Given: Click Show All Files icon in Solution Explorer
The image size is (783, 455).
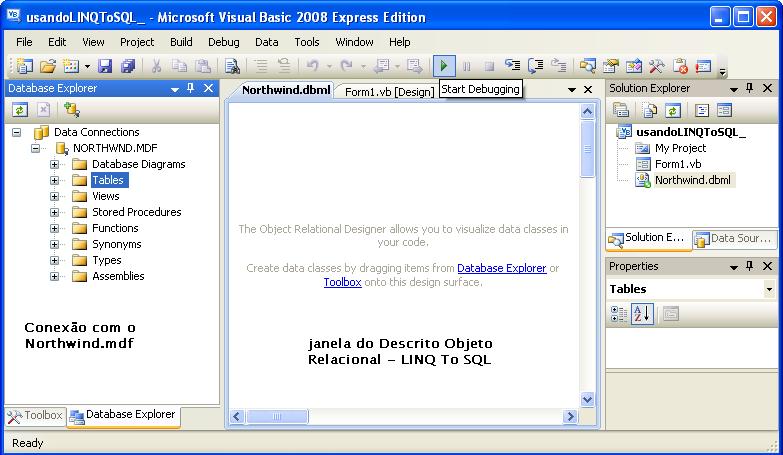Looking at the screenshot, I should pos(649,110).
